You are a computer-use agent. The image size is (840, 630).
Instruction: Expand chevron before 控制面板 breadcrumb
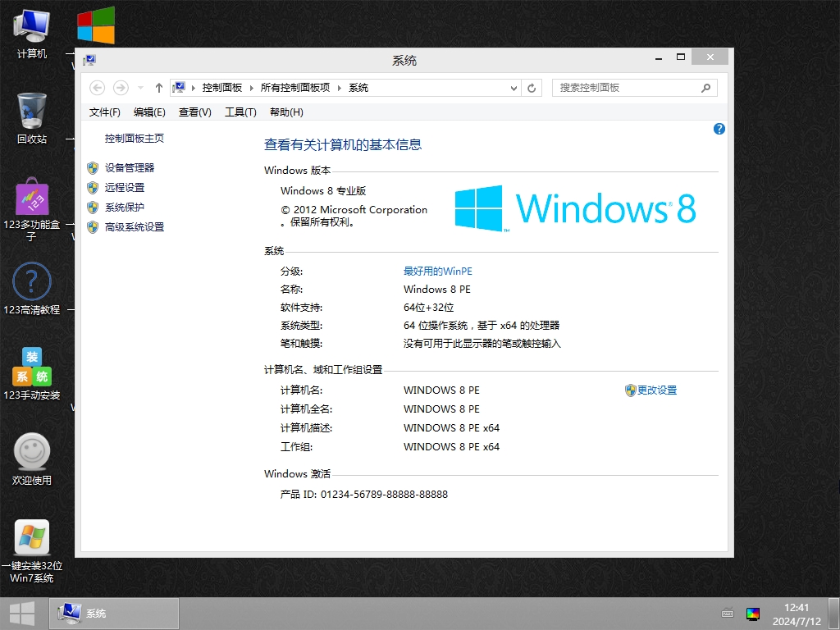pos(194,88)
